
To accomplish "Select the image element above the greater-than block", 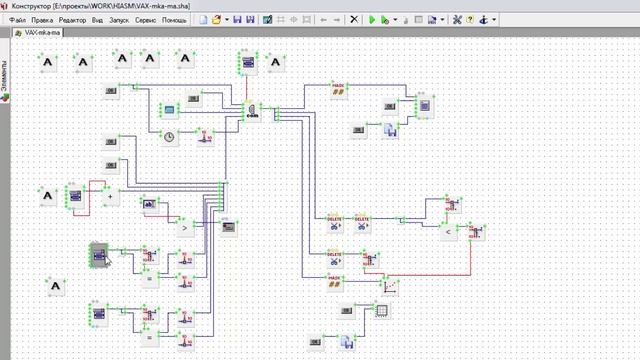I will click(149, 204).
